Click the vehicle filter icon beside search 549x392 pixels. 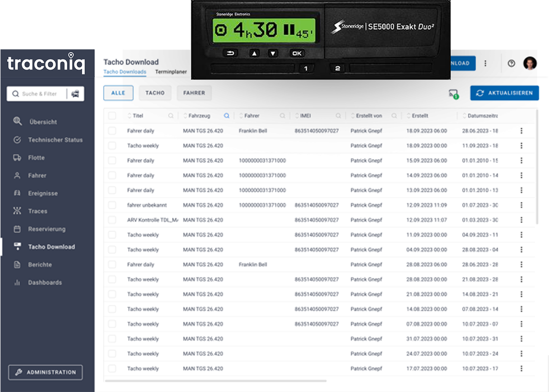[76, 94]
